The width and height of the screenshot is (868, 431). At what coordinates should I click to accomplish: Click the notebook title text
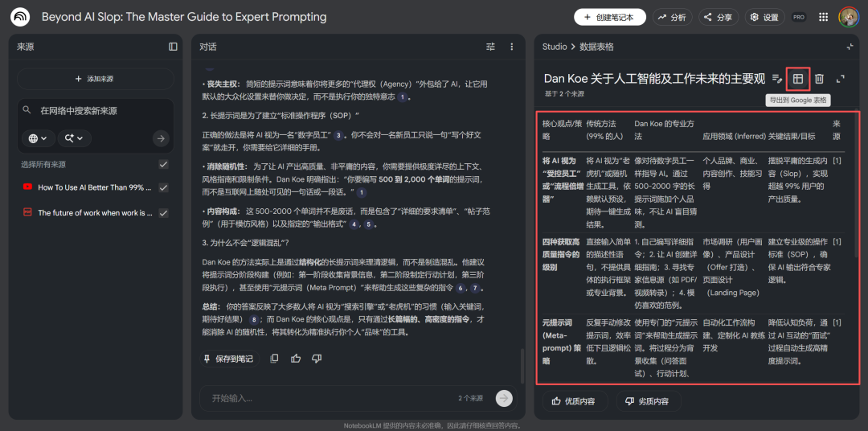pos(184,17)
